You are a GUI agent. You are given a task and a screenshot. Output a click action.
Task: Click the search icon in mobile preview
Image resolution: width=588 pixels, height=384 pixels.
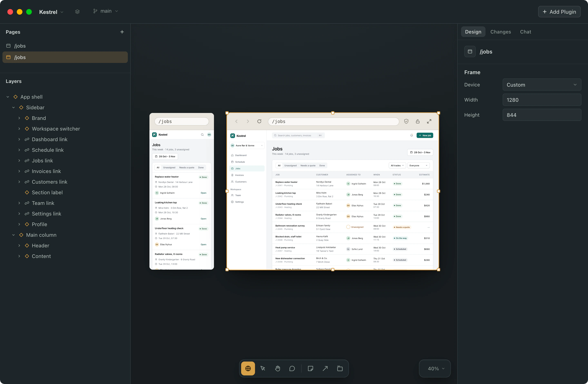(x=202, y=135)
